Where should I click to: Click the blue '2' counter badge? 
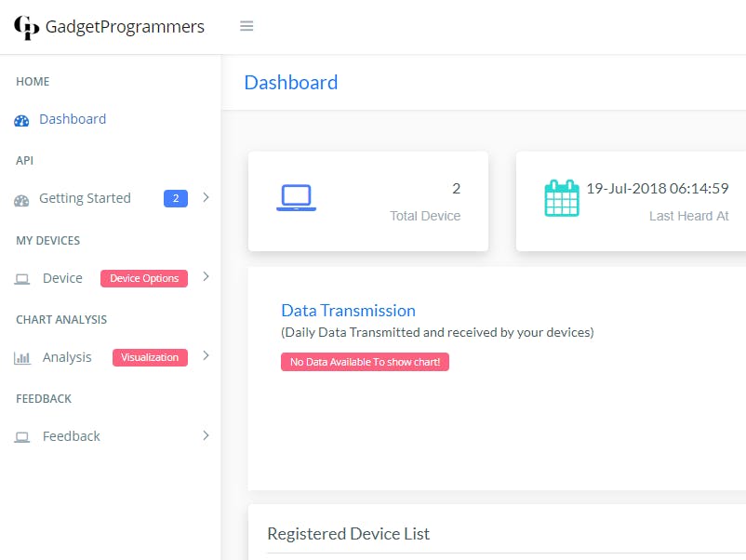coord(176,198)
